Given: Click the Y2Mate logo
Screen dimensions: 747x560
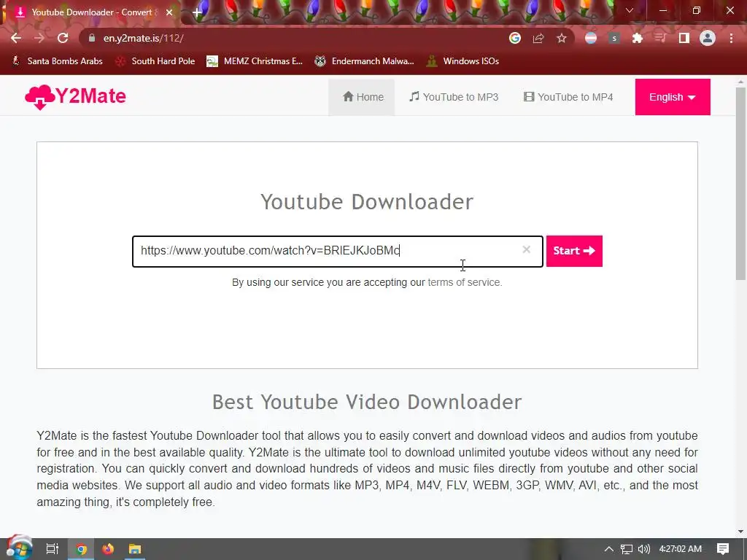Looking at the screenshot, I should click(x=75, y=97).
